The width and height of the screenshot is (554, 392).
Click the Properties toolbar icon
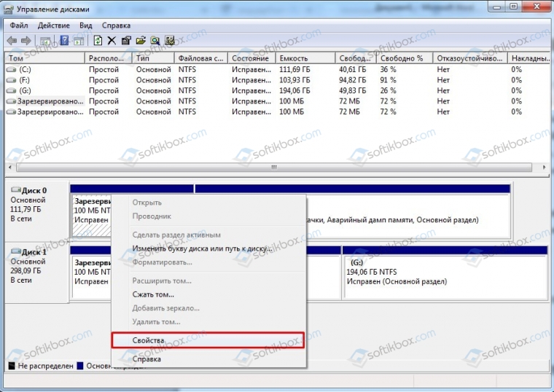click(126, 41)
